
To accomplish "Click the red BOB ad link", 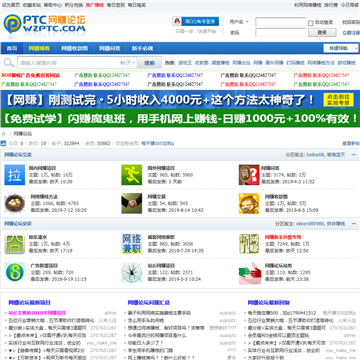I will pos(31,75).
